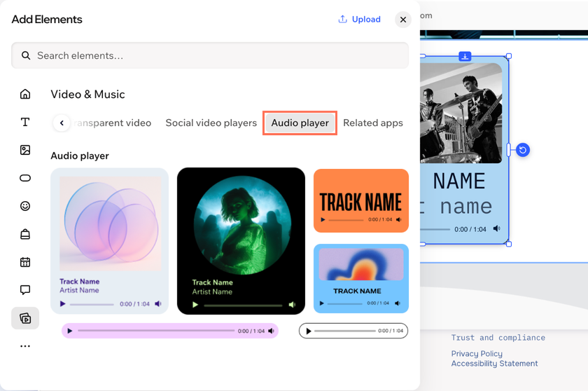Screen dimensions: 588x391
Task: Click the search magnifier icon
Action: point(25,55)
